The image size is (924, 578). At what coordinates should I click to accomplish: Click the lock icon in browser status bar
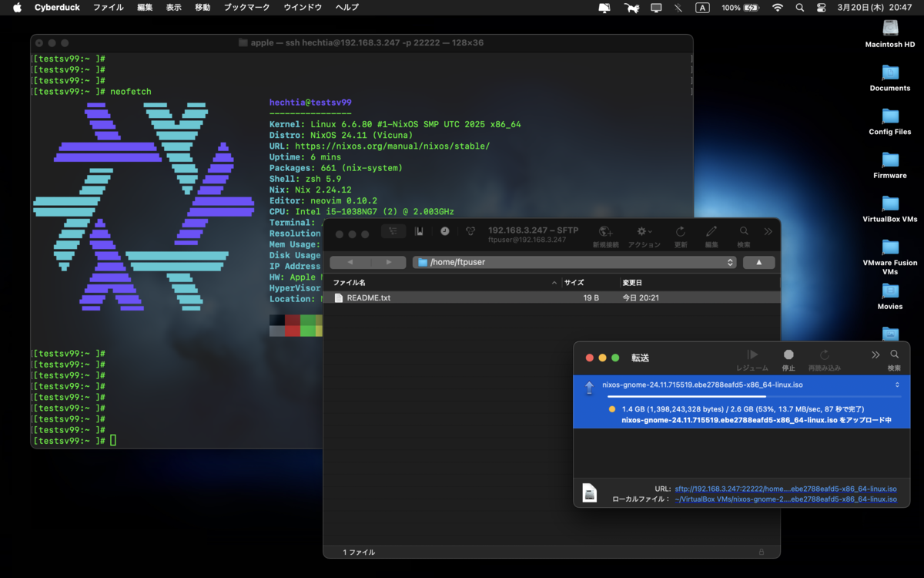[x=762, y=552]
